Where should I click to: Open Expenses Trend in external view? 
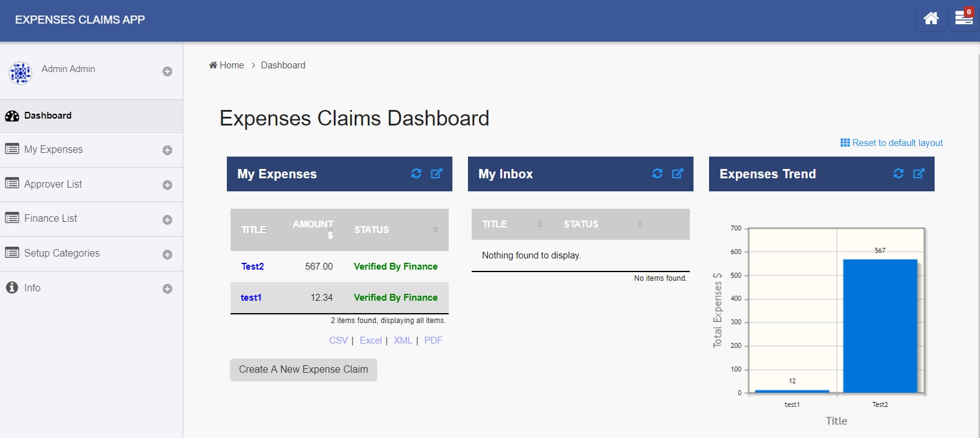point(919,173)
